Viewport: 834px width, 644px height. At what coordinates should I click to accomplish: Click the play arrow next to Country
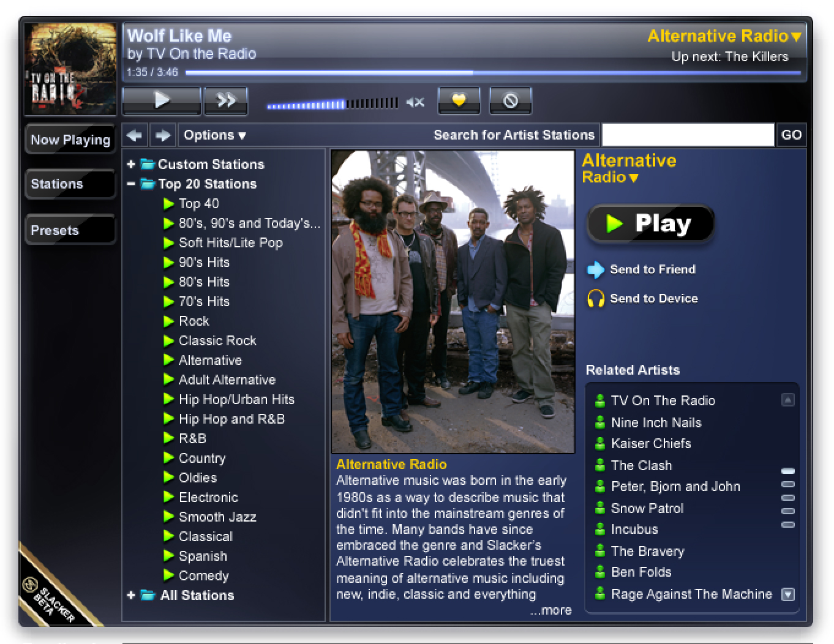pyautogui.click(x=169, y=458)
